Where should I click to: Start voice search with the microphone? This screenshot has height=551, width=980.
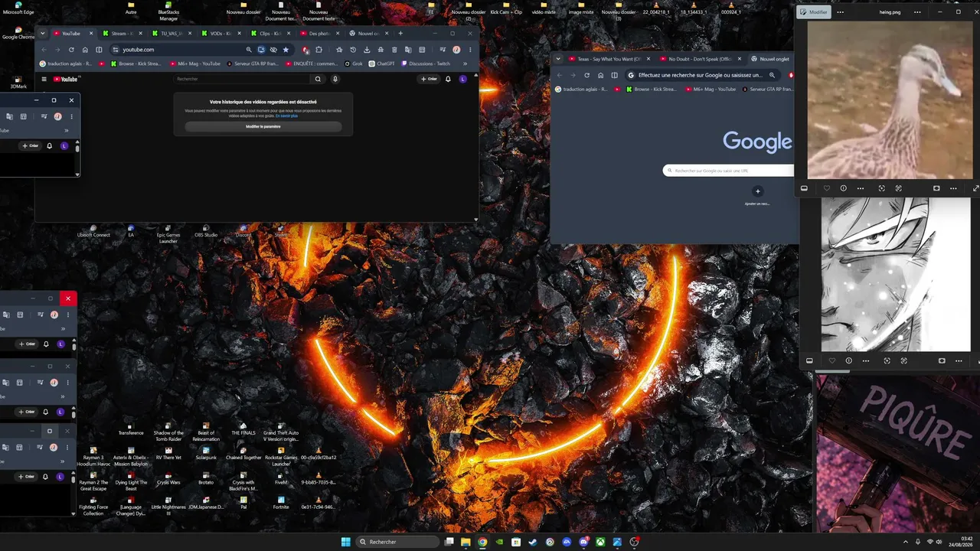click(335, 79)
